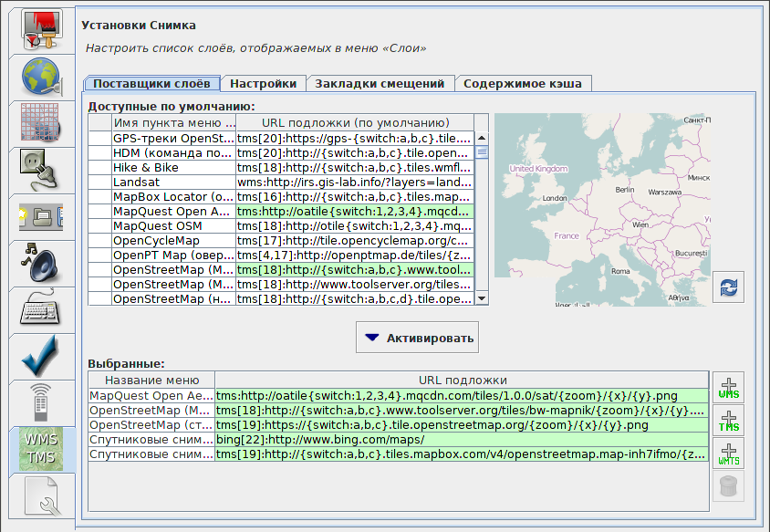Select the OpenPT Map entry
The image size is (770, 532).
(x=281, y=255)
